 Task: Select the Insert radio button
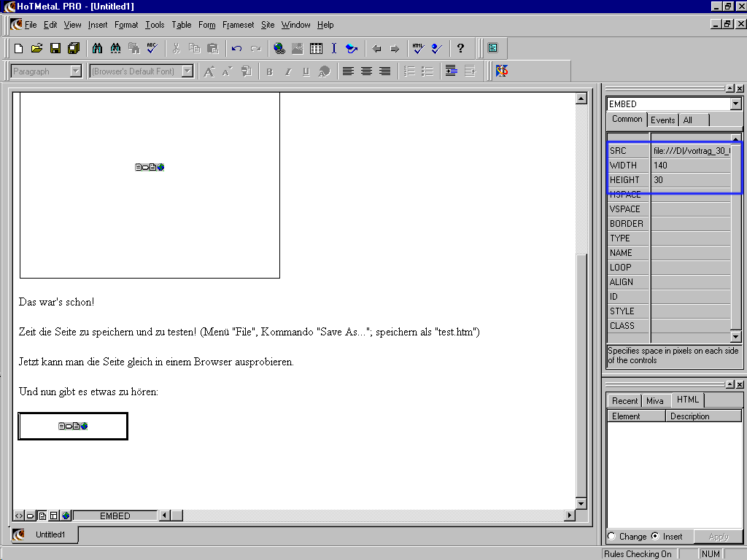(655, 537)
